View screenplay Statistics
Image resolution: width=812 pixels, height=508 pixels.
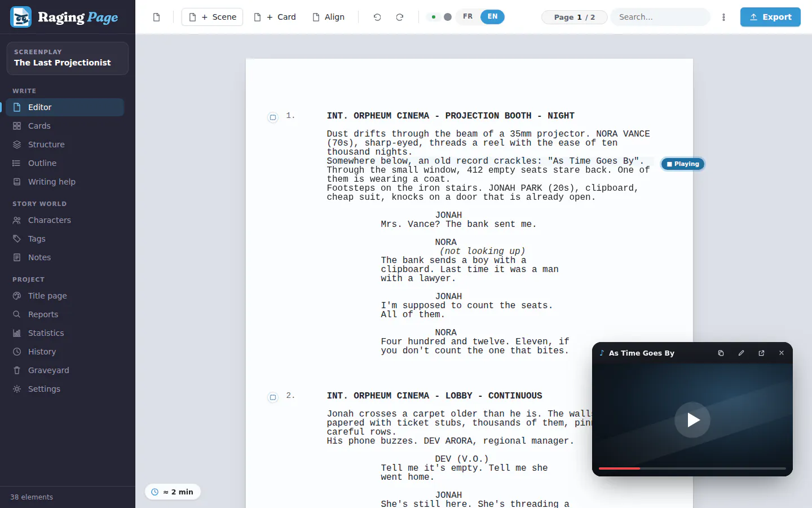65,333
